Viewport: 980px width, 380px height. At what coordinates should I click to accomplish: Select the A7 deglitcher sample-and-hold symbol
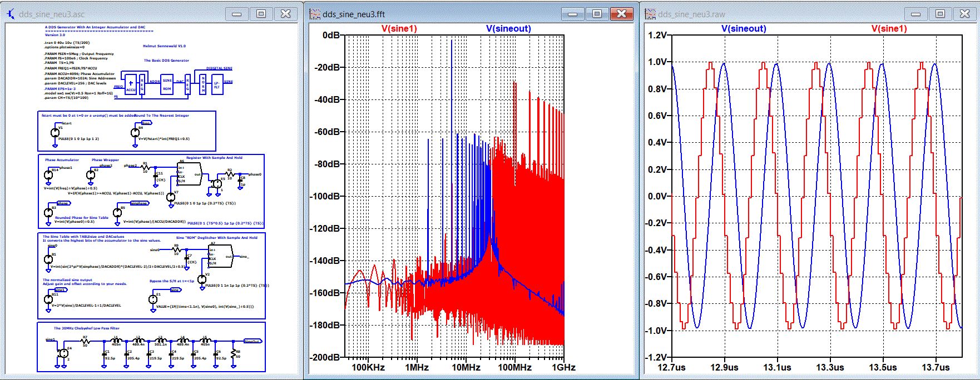(x=220, y=256)
